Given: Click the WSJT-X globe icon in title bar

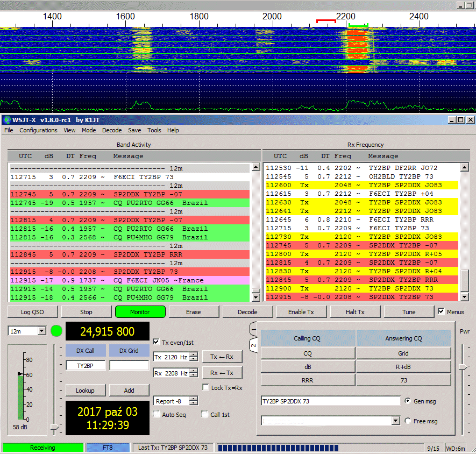Looking at the screenshot, I should (x=7, y=120).
